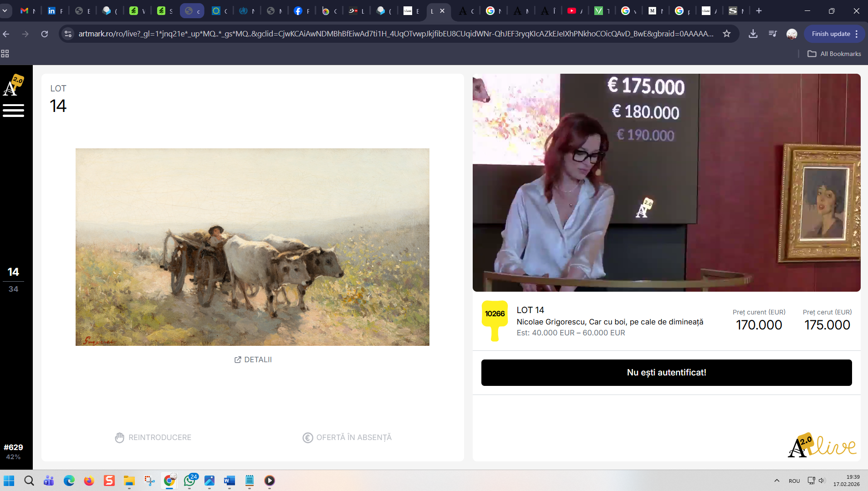Click the 'Nu ești autentificat!' button
This screenshot has width=868, height=491.
pyautogui.click(x=666, y=373)
